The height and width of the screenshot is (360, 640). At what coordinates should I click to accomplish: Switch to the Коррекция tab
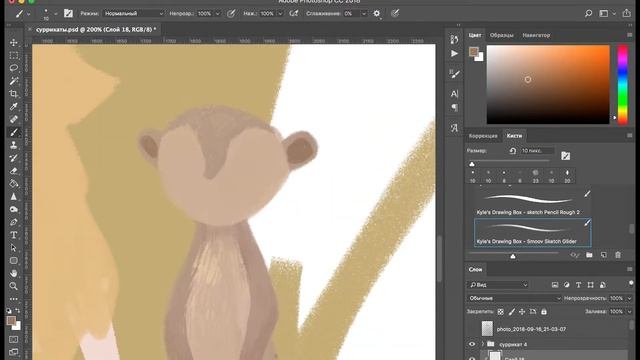pos(483,136)
